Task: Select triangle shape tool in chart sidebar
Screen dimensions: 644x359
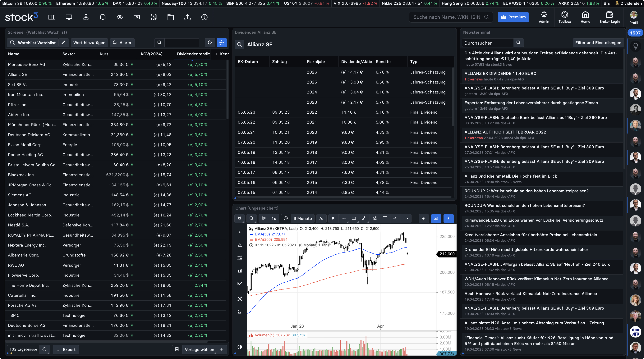Action: click(x=240, y=245)
